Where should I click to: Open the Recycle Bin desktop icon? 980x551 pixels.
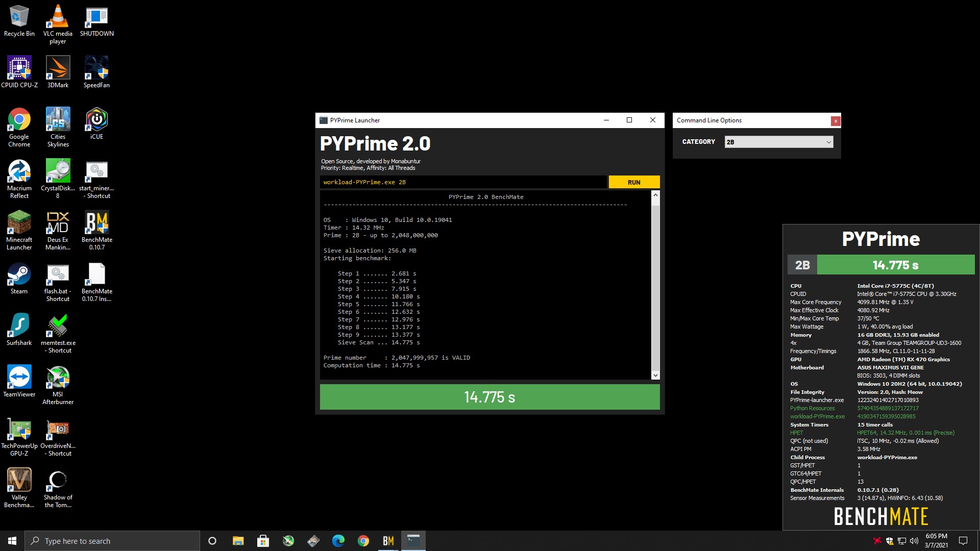click(x=19, y=21)
